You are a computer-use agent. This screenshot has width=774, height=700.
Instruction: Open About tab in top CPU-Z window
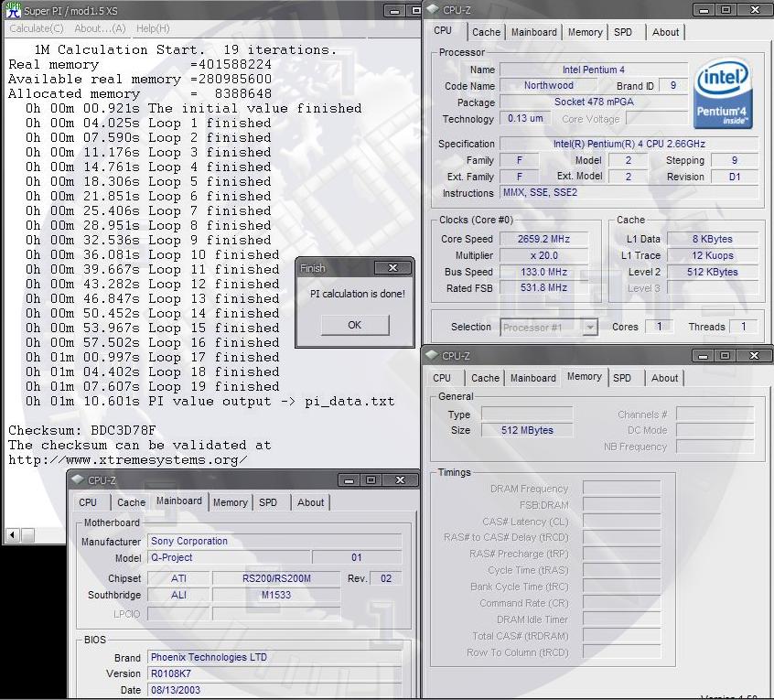coord(665,32)
